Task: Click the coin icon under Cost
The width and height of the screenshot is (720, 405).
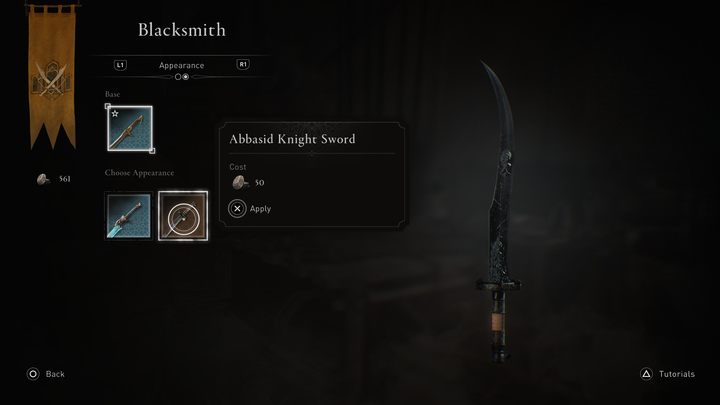Action: point(240,182)
